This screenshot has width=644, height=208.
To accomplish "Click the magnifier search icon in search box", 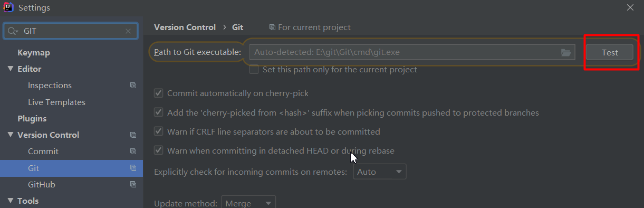I will click(x=13, y=31).
